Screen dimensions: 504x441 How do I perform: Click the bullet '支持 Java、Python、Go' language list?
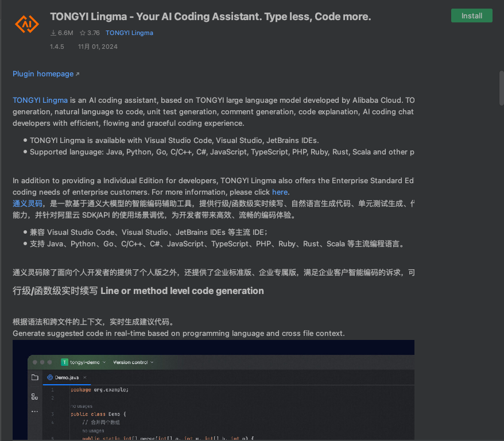[218, 244]
